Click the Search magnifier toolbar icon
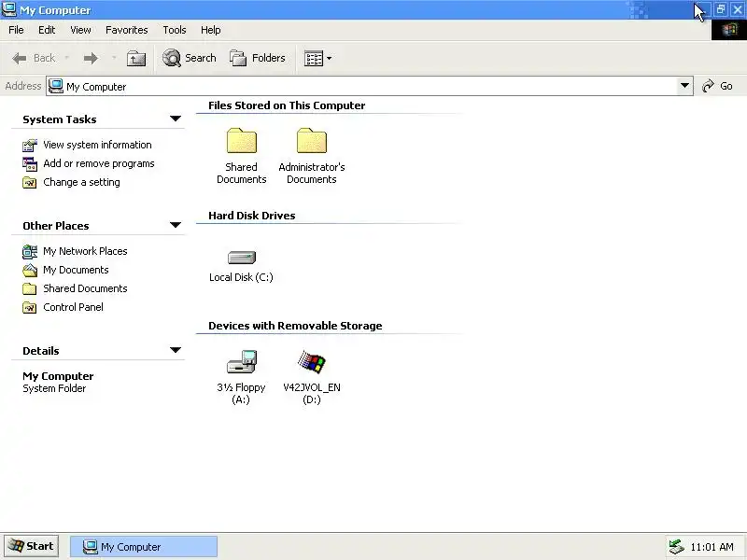This screenshot has height=560, width=747. [x=172, y=58]
